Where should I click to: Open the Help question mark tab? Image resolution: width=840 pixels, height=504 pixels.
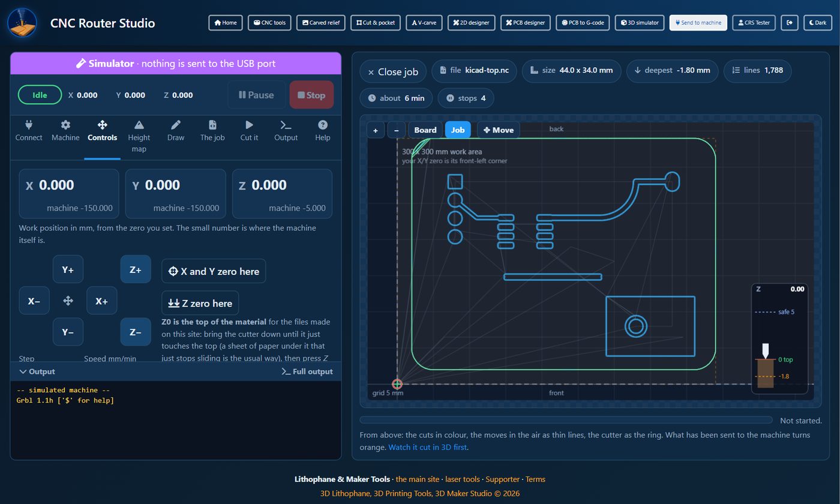(323, 131)
